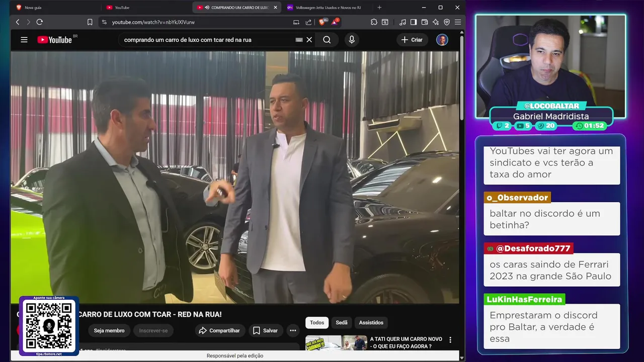Start voice search with microphone icon
The height and width of the screenshot is (362, 644).
tap(352, 40)
